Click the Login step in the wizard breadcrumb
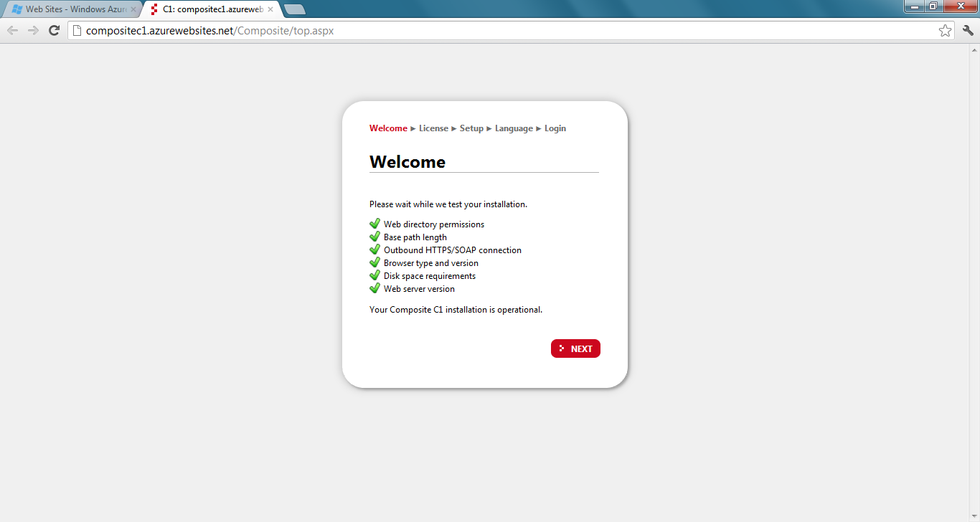980x522 pixels. 555,128
